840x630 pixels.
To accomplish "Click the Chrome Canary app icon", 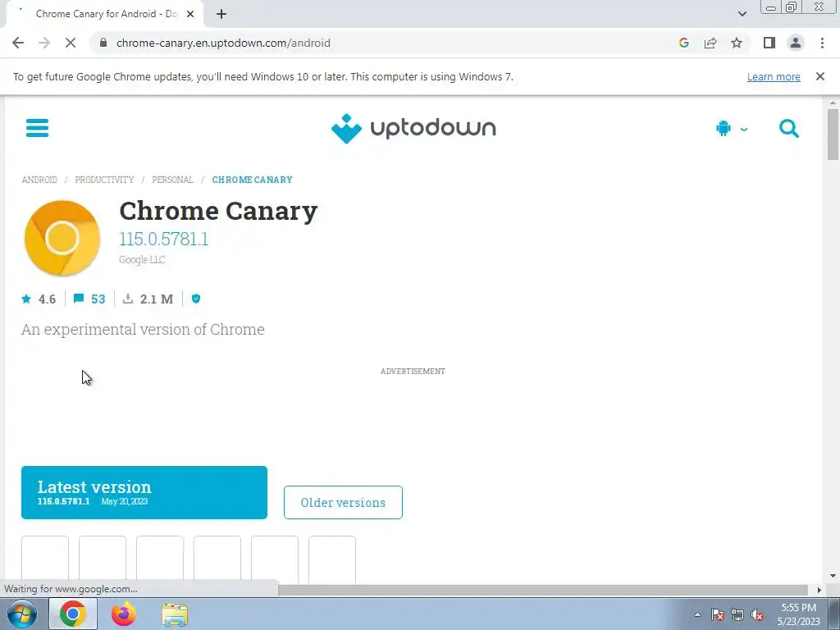I will pos(62,238).
